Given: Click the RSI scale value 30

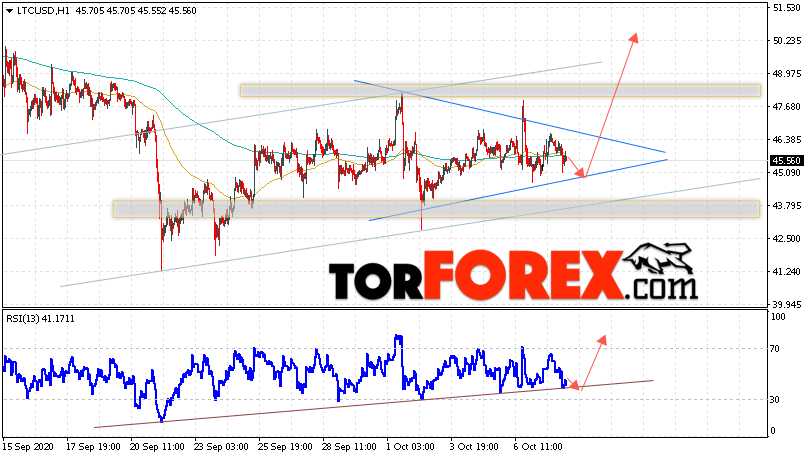Looking at the screenshot, I should coord(775,400).
